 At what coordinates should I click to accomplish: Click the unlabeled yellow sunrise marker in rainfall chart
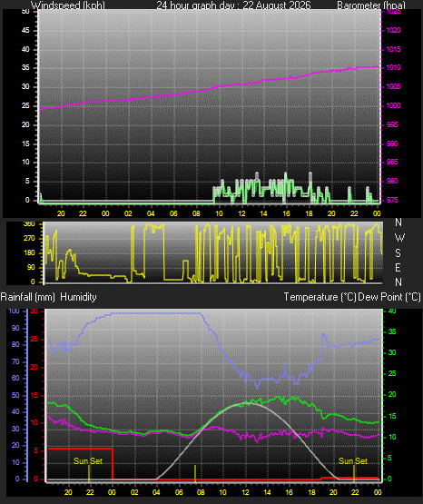(x=195, y=474)
